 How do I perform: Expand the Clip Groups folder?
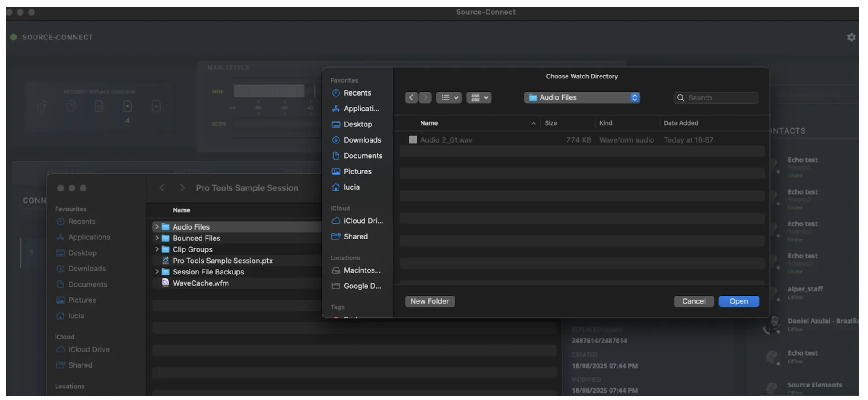[x=157, y=249]
